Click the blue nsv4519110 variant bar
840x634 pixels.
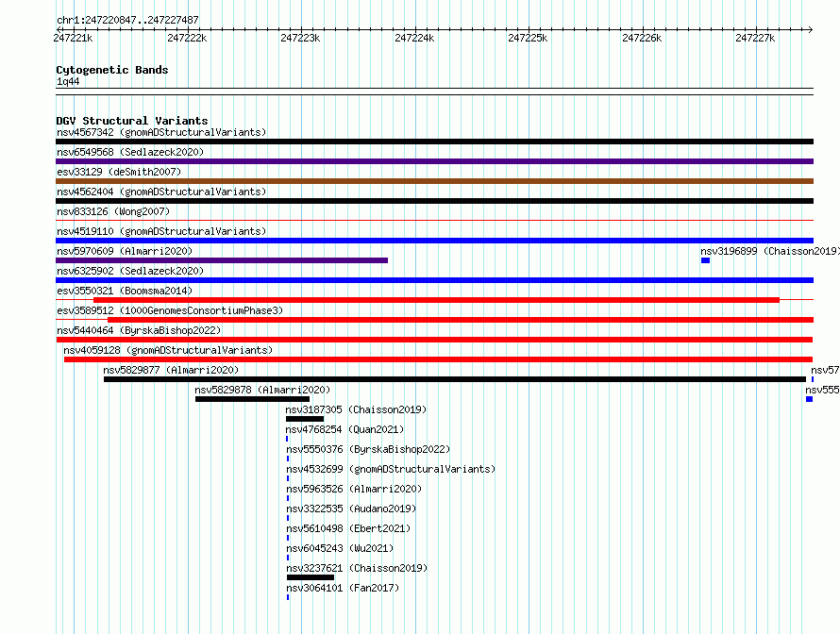434,241
